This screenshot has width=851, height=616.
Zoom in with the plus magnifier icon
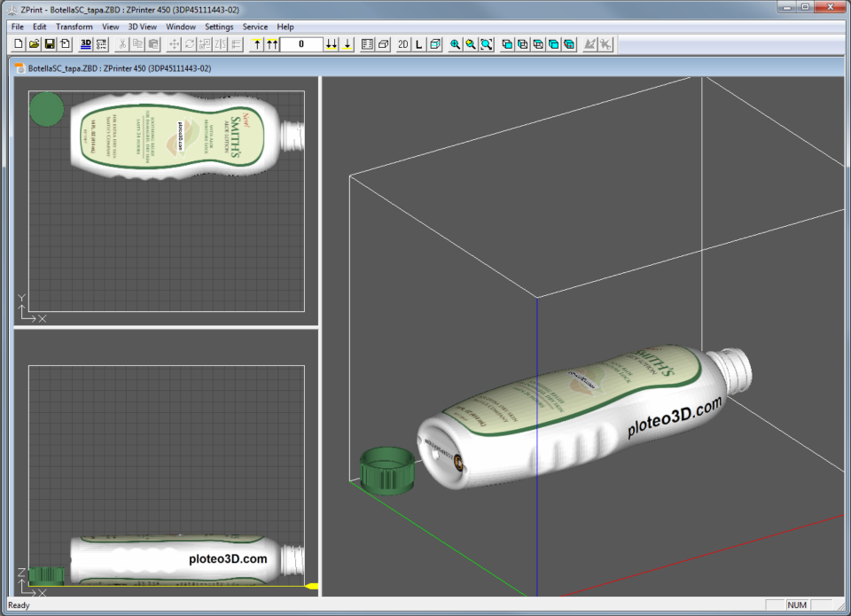click(456, 44)
